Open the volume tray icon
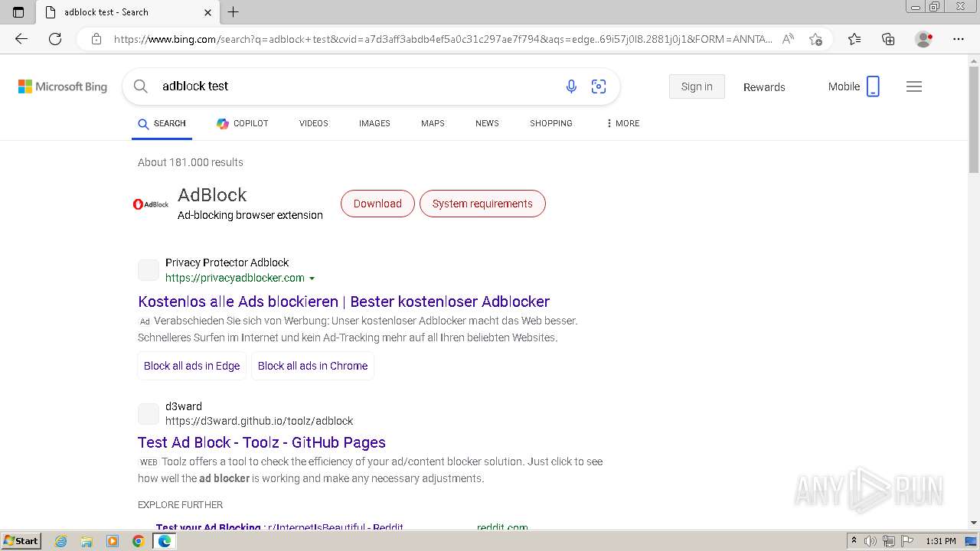 (871, 541)
